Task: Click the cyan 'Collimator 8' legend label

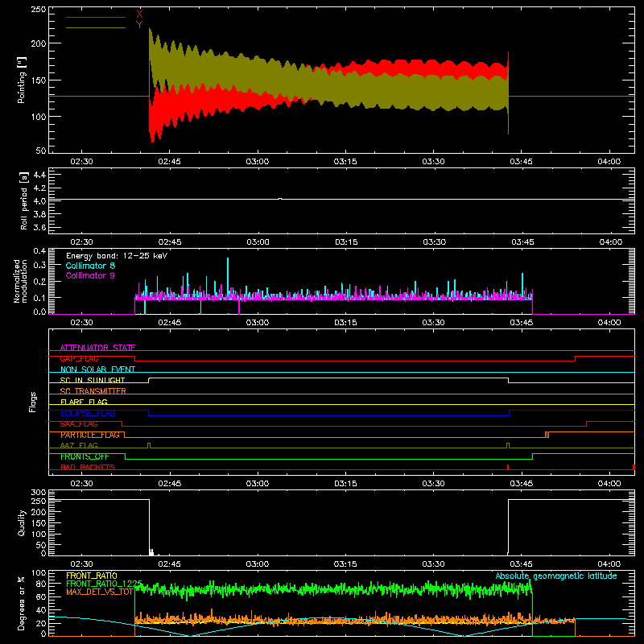Action: 90,266
